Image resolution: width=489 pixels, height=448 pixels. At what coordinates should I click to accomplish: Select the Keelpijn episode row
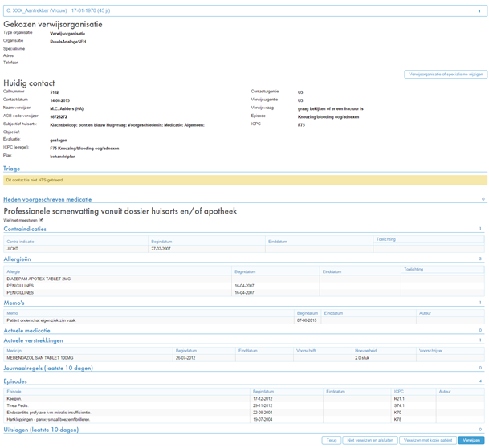(x=14, y=399)
